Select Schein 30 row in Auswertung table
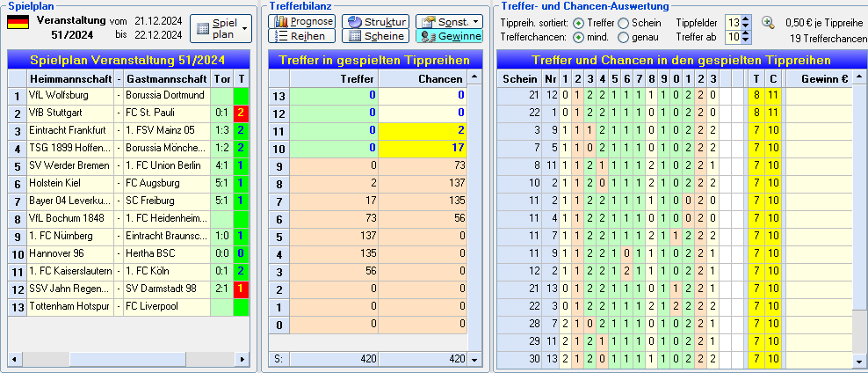868x373 pixels. (x=674, y=359)
